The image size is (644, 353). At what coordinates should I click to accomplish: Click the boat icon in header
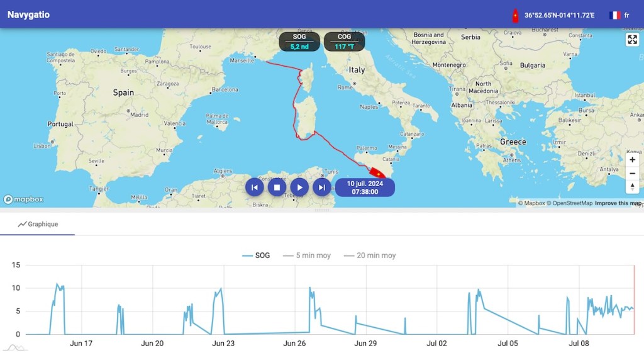tap(515, 16)
